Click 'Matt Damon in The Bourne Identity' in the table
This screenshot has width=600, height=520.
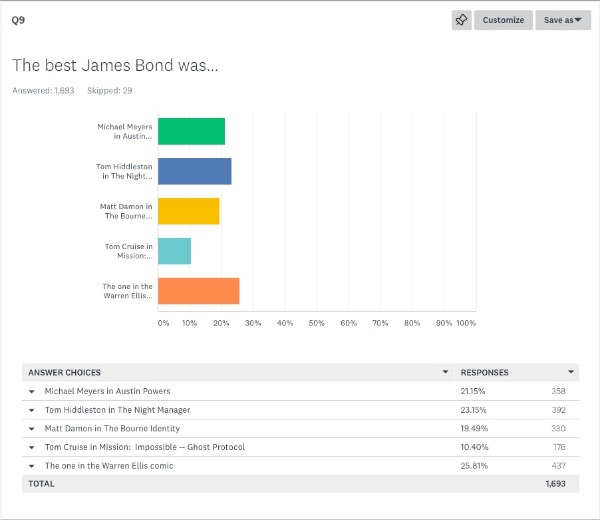tap(112, 428)
